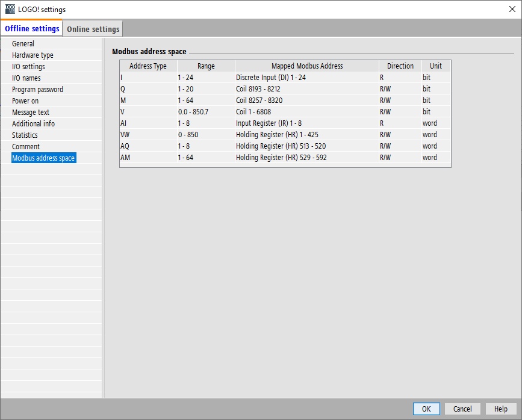Go to I/O names section
522x420 pixels.
point(26,78)
